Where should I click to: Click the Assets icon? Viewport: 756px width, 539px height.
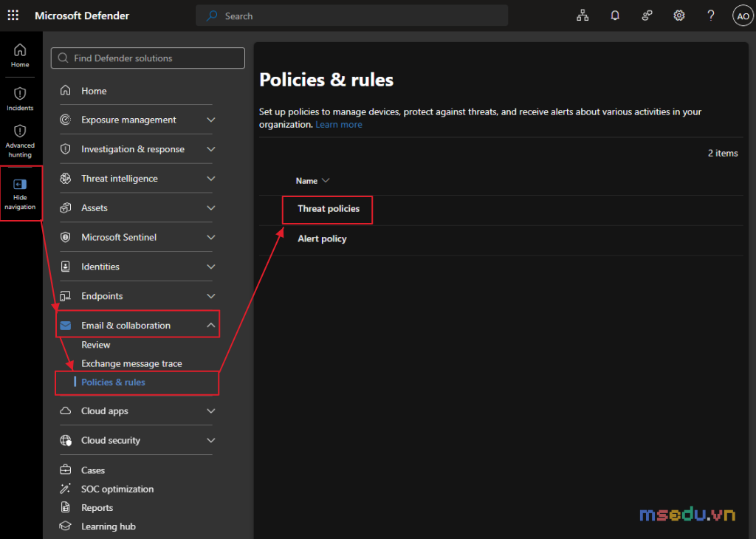(x=66, y=207)
